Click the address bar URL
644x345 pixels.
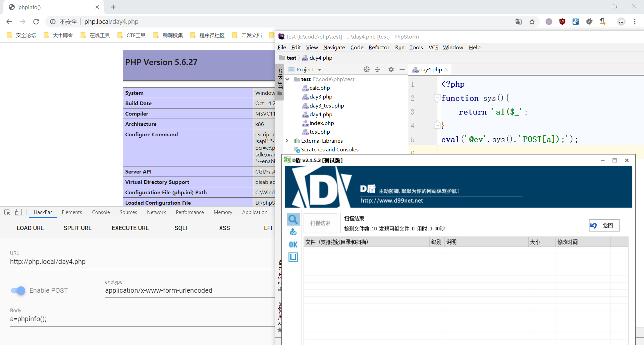[x=111, y=22]
